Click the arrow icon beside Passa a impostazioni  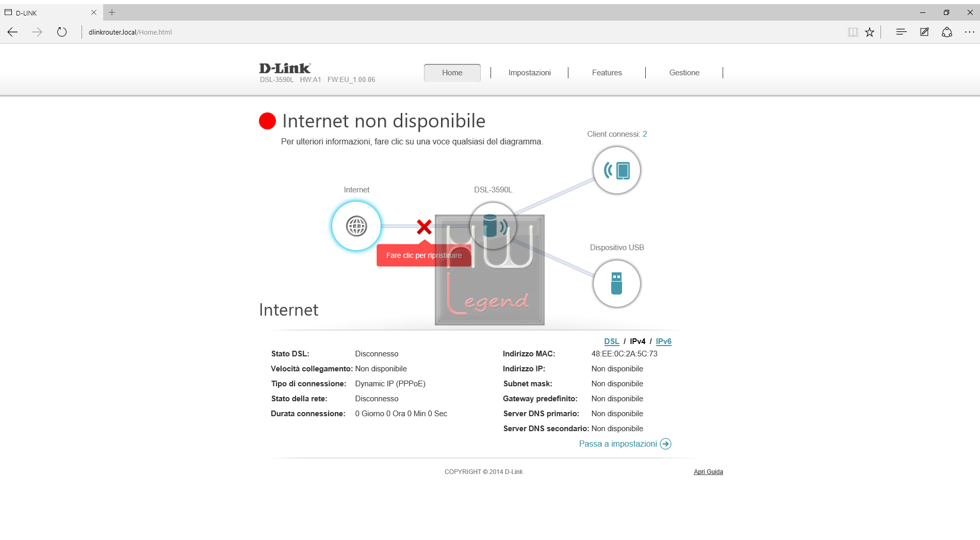click(x=666, y=444)
